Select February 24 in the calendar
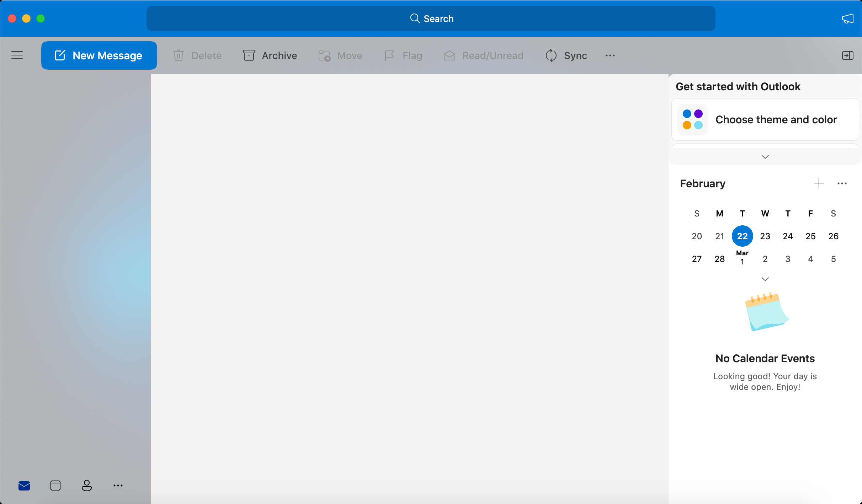 click(788, 236)
